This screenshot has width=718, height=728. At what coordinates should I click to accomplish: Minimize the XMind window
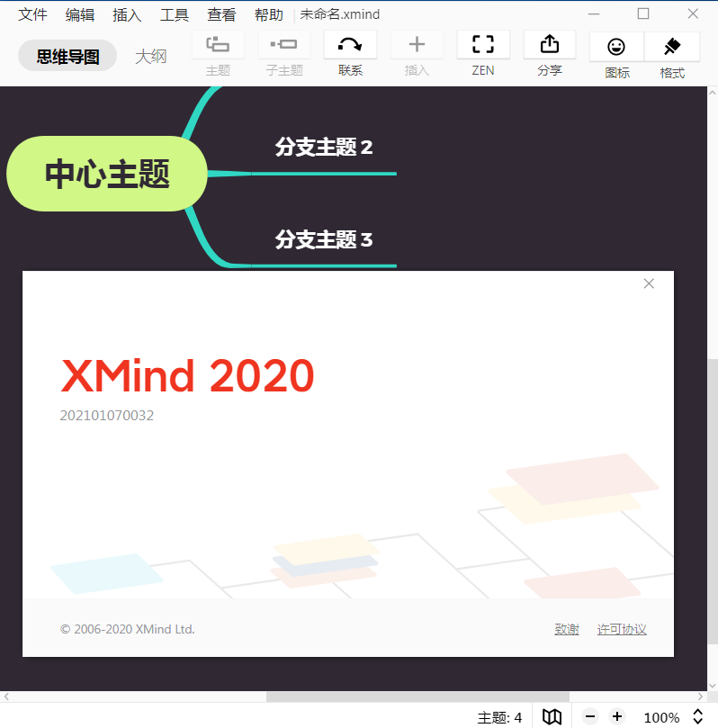[594, 13]
